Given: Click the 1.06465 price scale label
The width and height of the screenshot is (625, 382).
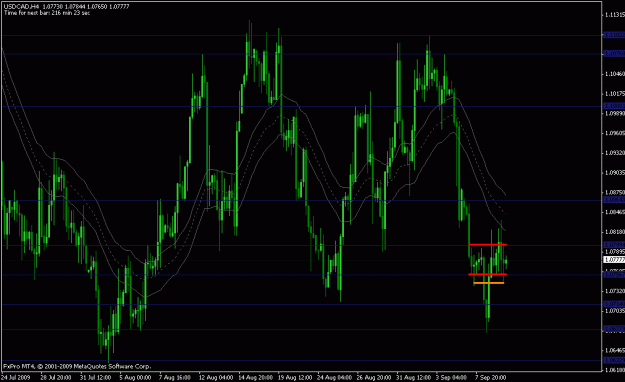Looking at the screenshot, I should point(615,350).
